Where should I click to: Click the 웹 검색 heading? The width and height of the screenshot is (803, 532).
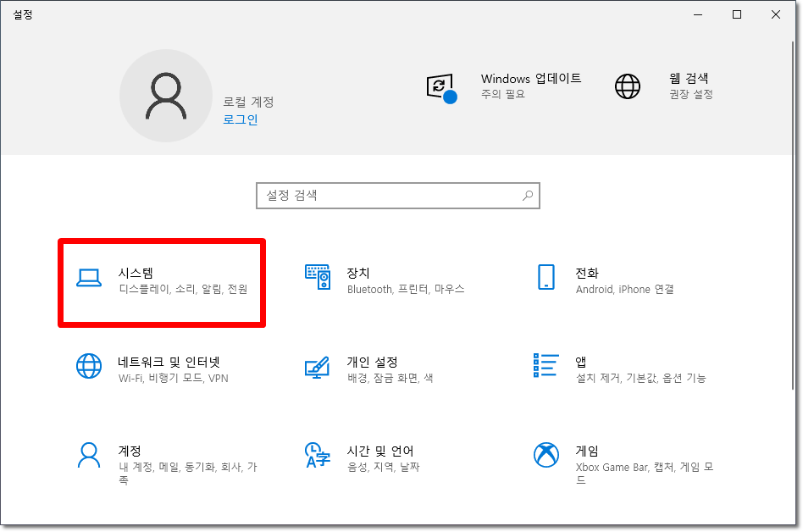[x=689, y=78]
